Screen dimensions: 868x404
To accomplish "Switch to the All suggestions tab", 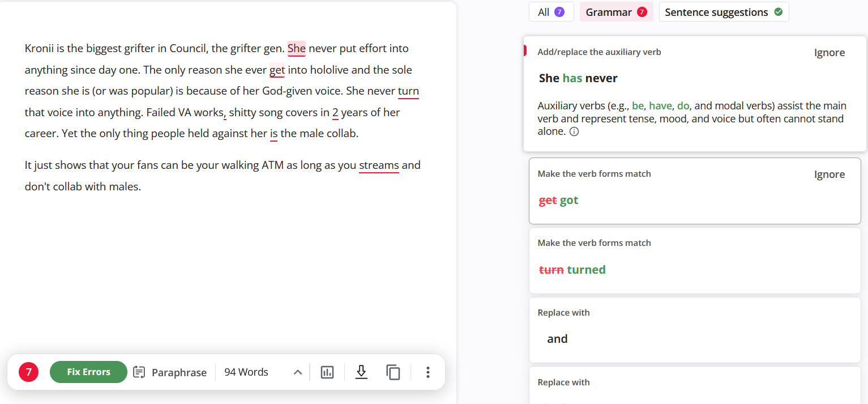I will (x=551, y=12).
